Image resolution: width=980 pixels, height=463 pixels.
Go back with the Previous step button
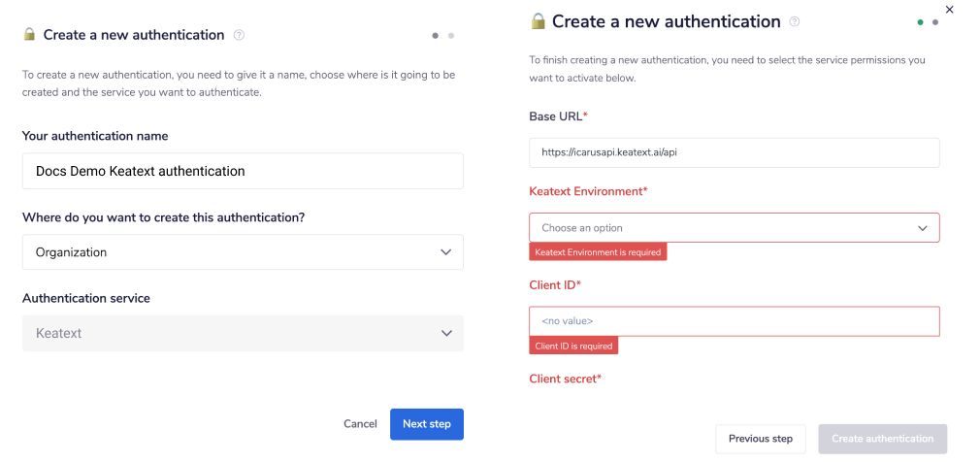(x=761, y=439)
